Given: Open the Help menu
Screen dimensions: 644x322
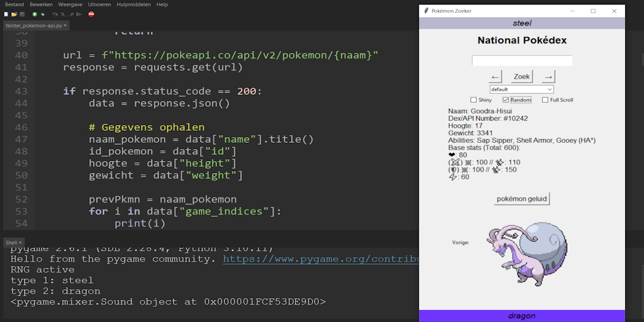Looking at the screenshot, I should click(162, 4).
